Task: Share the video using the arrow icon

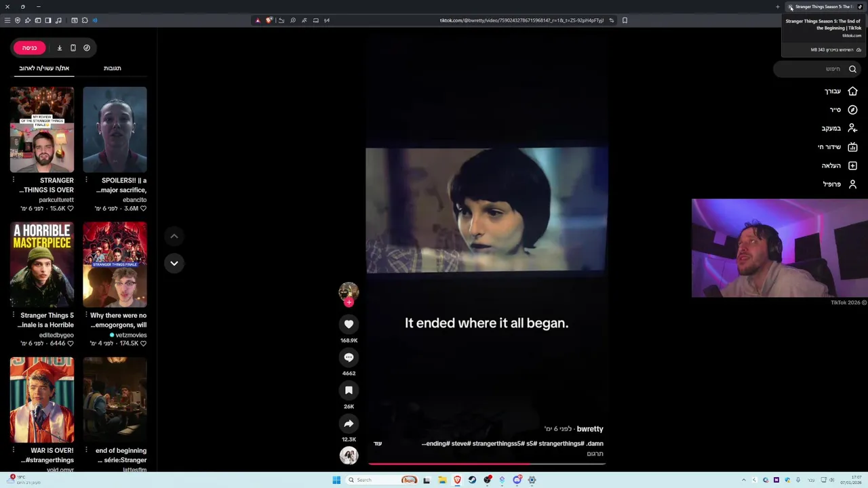Action: pyautogui.click(x=349, y=424)
